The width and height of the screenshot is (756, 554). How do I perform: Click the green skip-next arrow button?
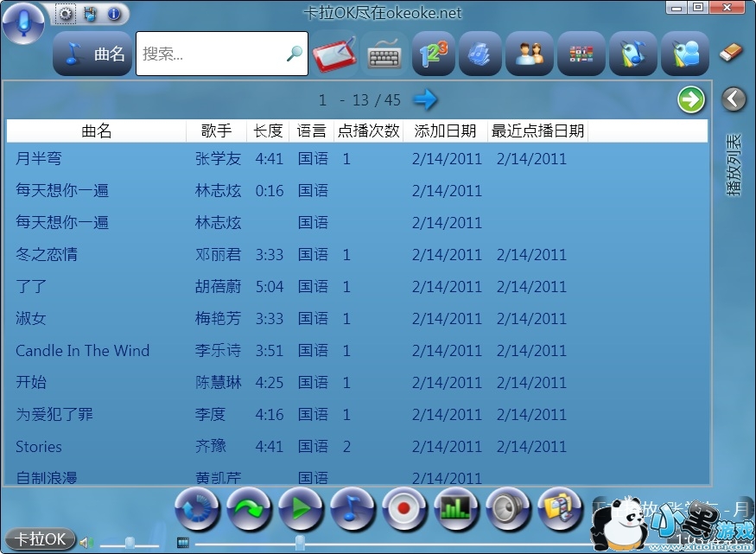tap(249, 509)
